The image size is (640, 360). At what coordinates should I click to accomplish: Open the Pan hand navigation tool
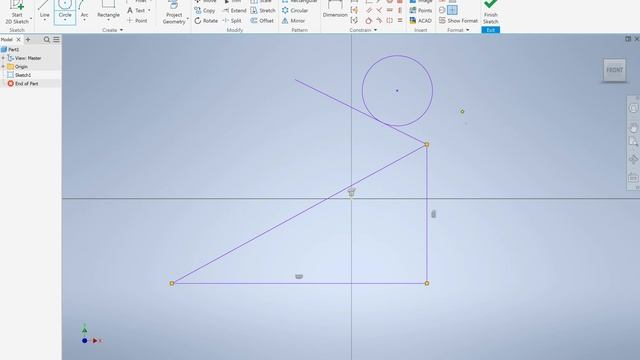633,128
